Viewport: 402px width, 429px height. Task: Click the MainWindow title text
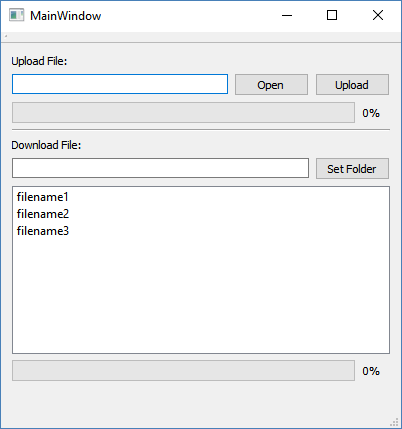tap(66, 16)
